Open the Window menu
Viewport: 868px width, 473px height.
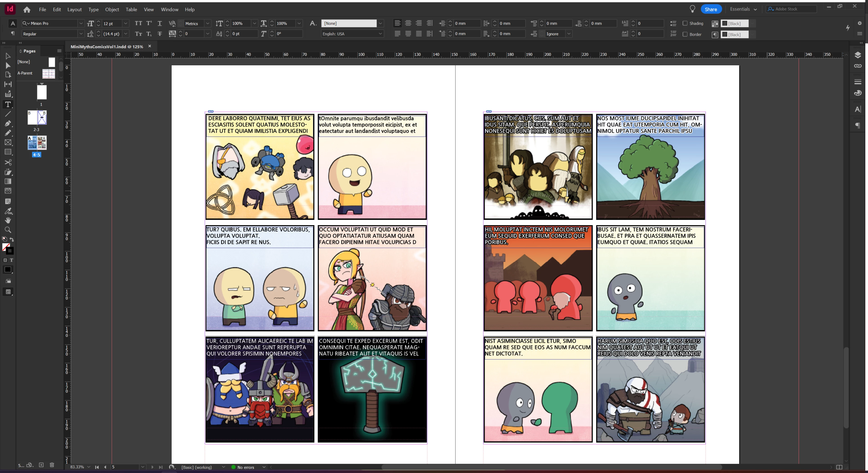coord(169,9)
